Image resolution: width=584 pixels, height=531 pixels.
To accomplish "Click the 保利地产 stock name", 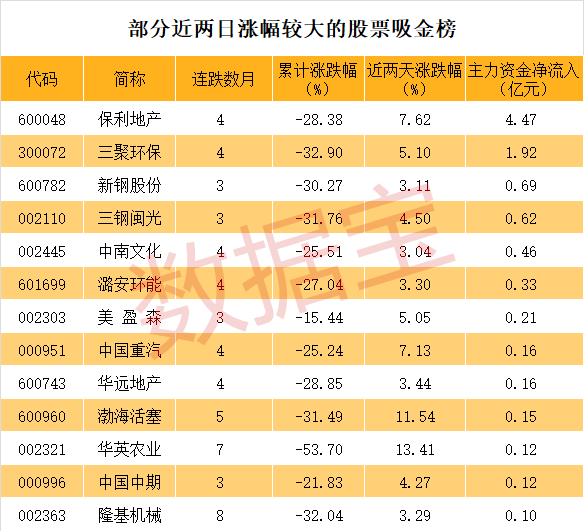I will pos(129,120).
